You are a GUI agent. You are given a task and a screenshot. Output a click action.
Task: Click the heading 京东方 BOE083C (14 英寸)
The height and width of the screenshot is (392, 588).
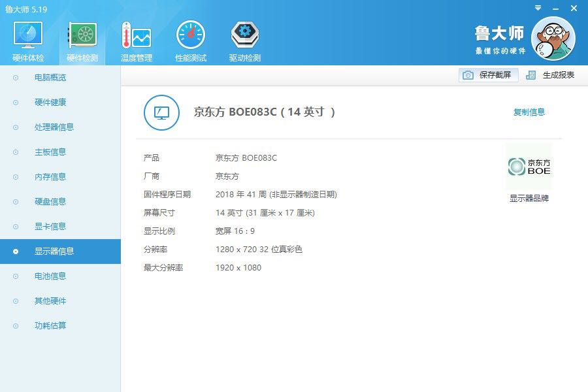click(265, 112)
